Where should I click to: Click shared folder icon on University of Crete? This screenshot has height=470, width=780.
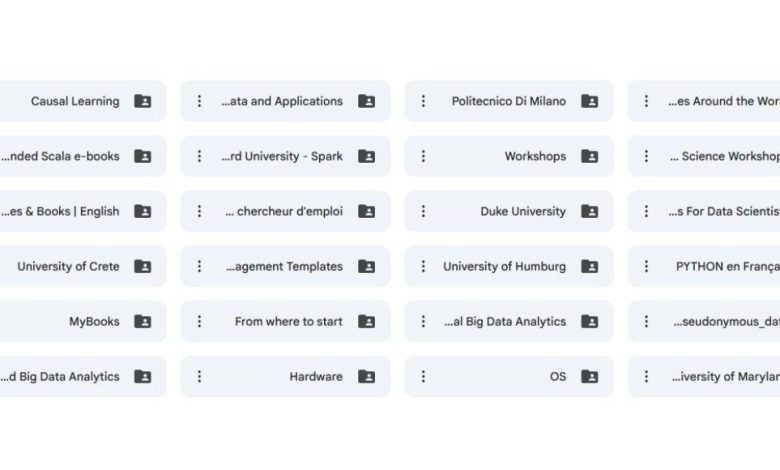143,267
